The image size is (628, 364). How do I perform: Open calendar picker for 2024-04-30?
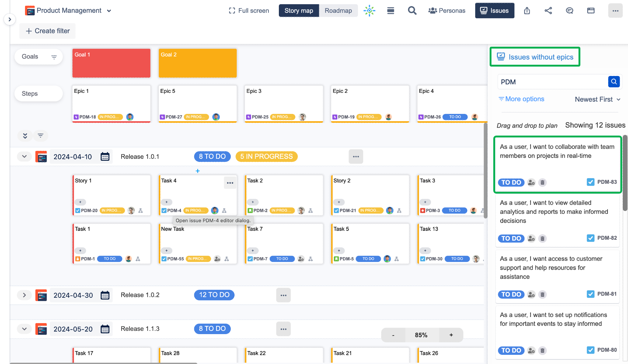pyautogui.click(x=105, y=295)
